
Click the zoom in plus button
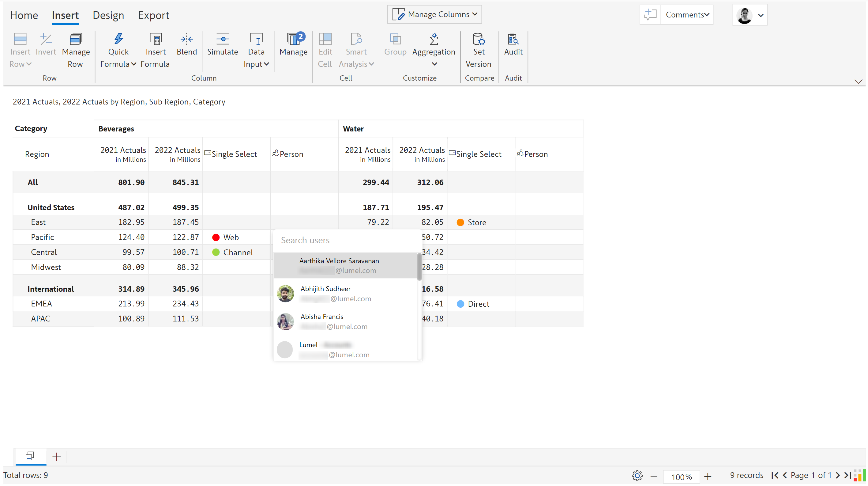click(x=707, y=477)
